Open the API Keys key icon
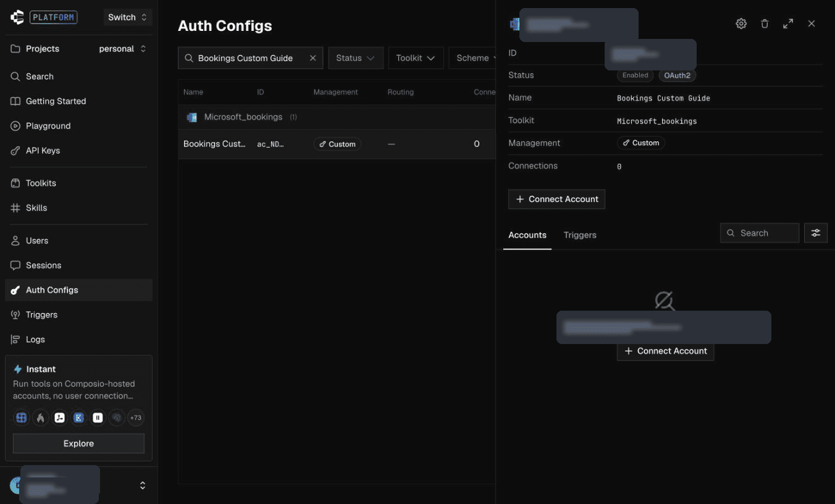The width and height of the screenshot is (835, 504). point(15,151)
